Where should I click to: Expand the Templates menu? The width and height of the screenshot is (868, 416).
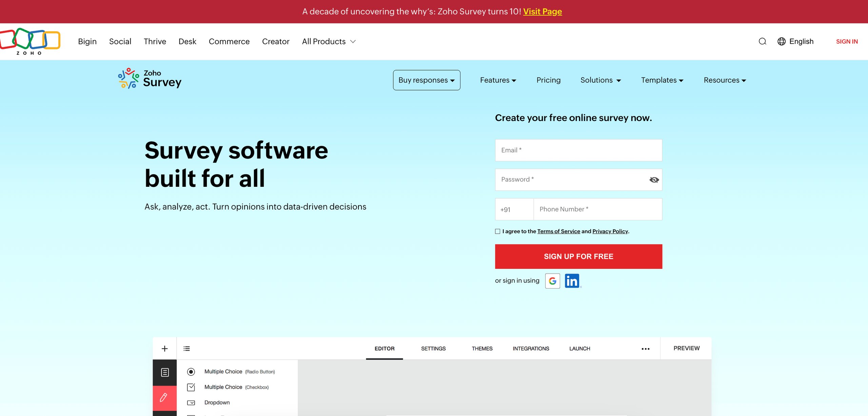pyautogui.click(x=662, y=80)
